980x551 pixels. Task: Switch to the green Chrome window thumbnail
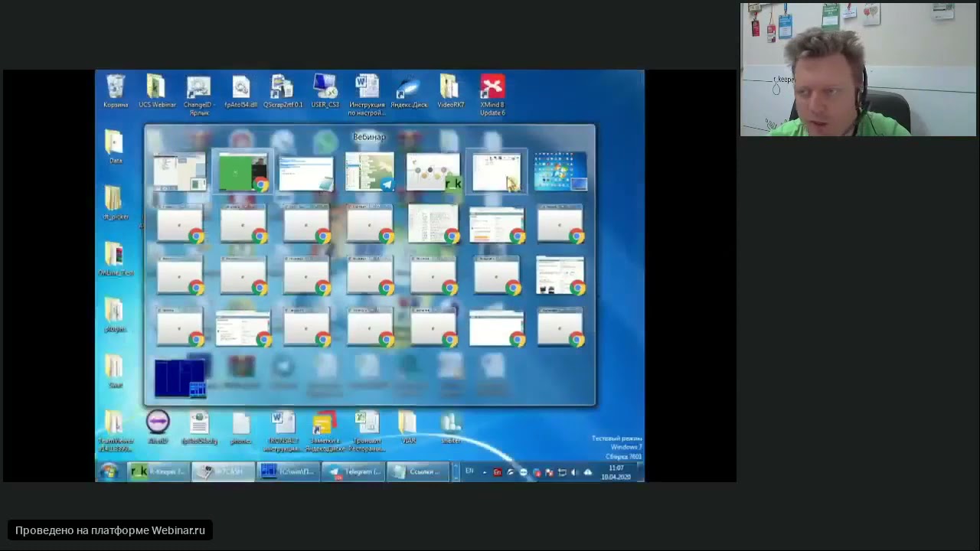click(x=243, y=171)
